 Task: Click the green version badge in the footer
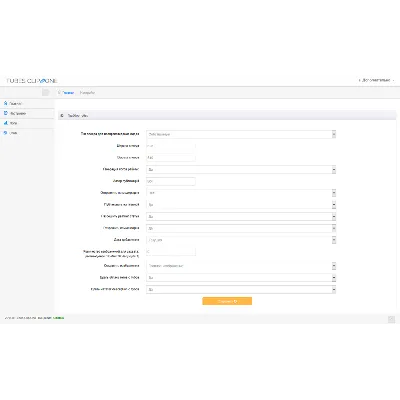pos(59,318)
